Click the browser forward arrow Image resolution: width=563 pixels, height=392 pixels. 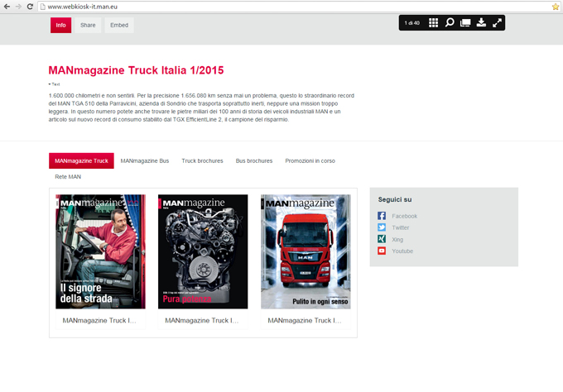[18, 7]
